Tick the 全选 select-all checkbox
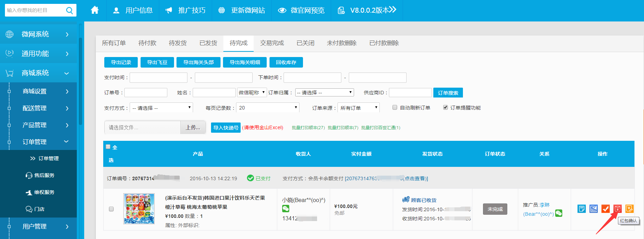 108,147
